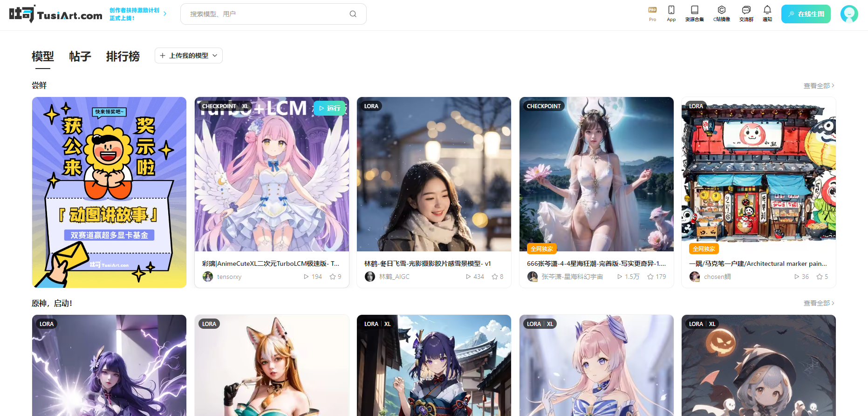868x416 pixels.
Task: Click the 在线生图 button
Action: 806,14
